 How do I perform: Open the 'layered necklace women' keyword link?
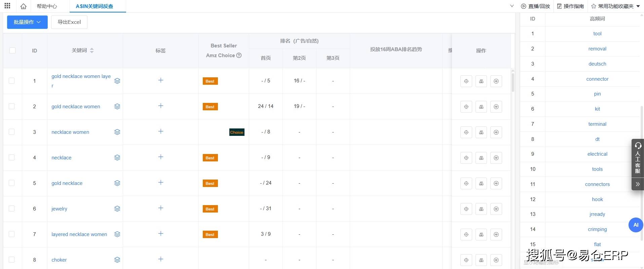tap(79, 234)
